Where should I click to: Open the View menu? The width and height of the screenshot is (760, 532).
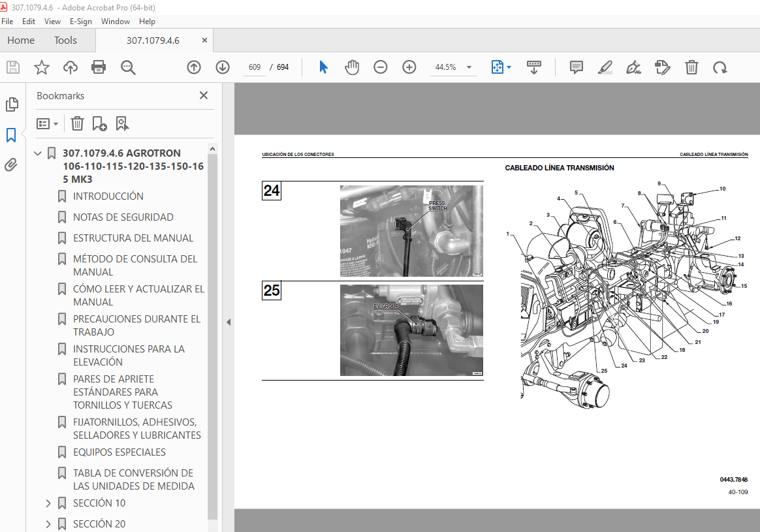[x=52, y=22]
